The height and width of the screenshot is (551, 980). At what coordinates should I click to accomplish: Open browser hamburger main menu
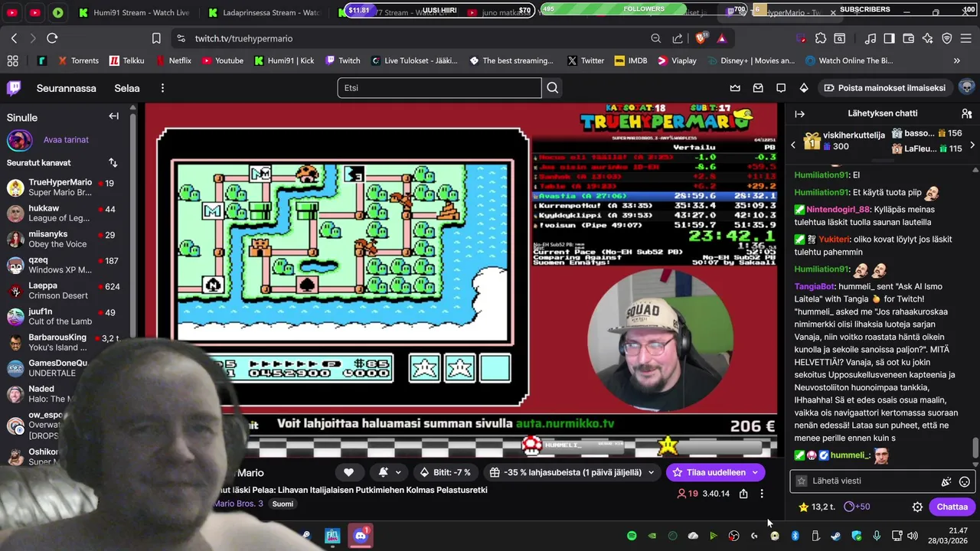tap(967, 38)
